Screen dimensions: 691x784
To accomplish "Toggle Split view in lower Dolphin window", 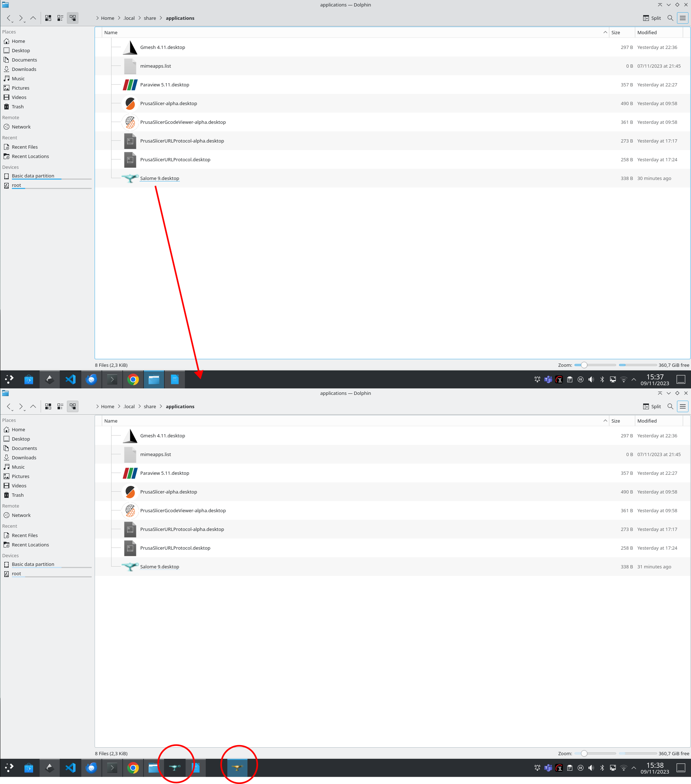I will tap(652, 406).
